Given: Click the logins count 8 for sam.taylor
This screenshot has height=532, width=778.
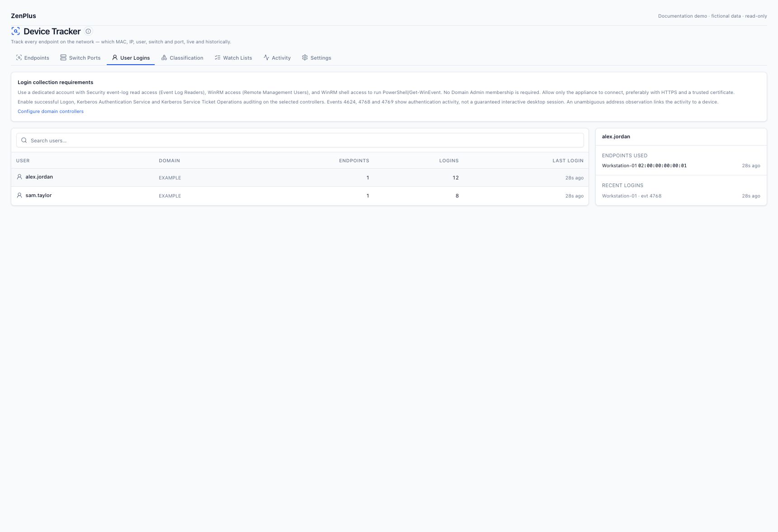Looking at the screenshot, I should [x=457, y=196].
